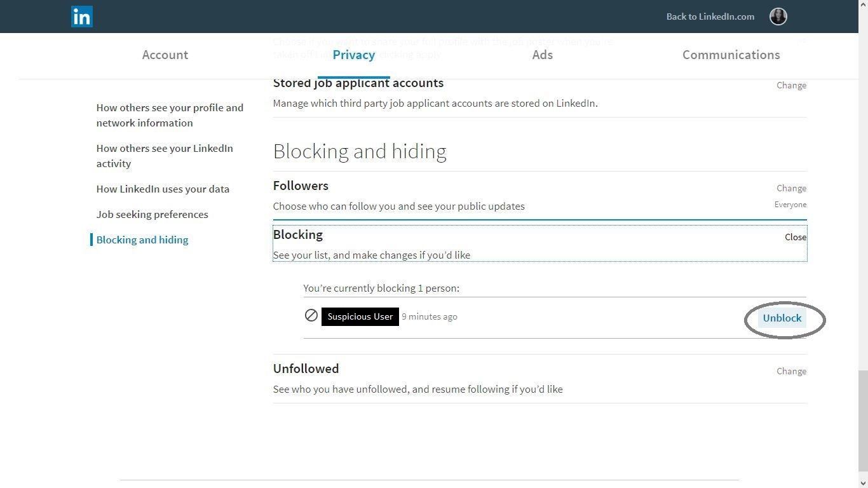868x488 pixels.
Task: Click 'You're currently blocking 1 person' text
Action: pos(381,288)
